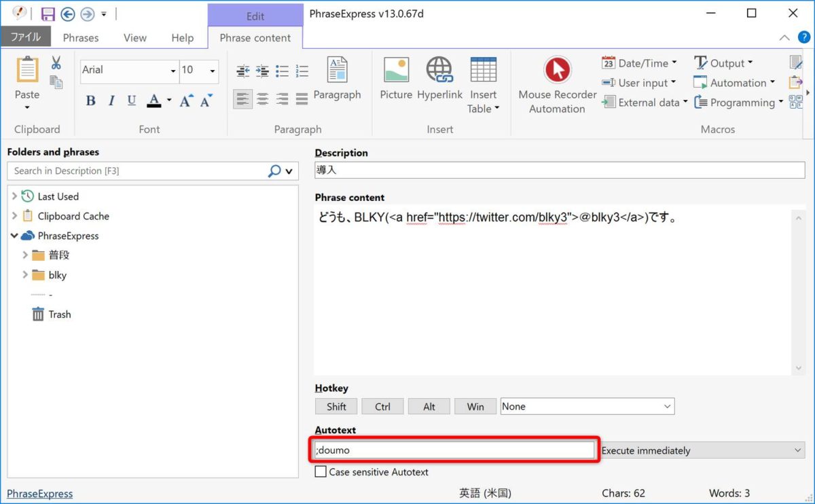Expand the 普段 folder
The image size is (815, 504).
(x=25, y=255)
